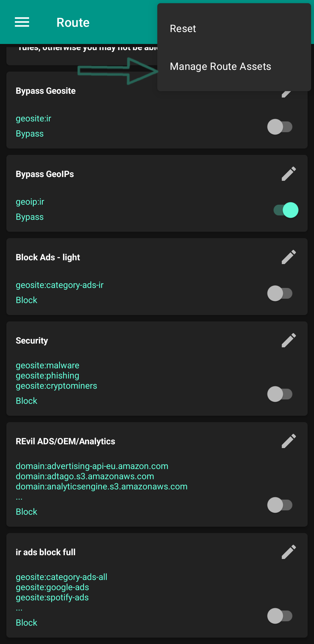314x644 pixels.
Task: Edit the Block Ads - light rule
Action: coord(289,257)
